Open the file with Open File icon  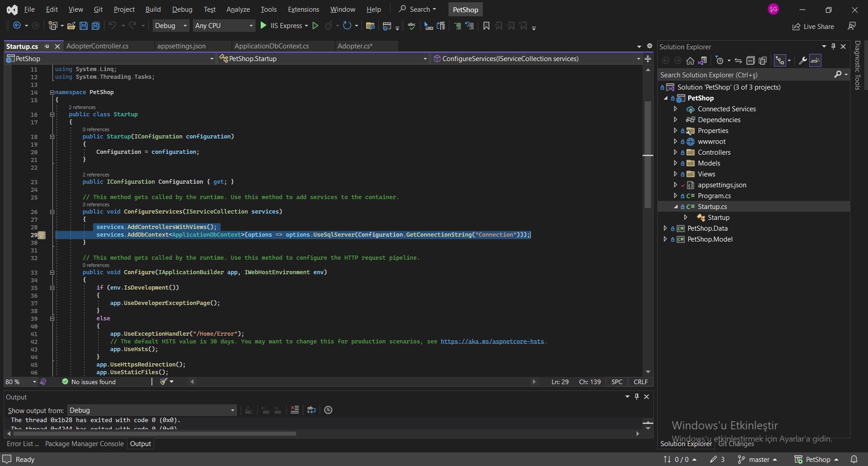pyautogui.click(x=71, y=26)
